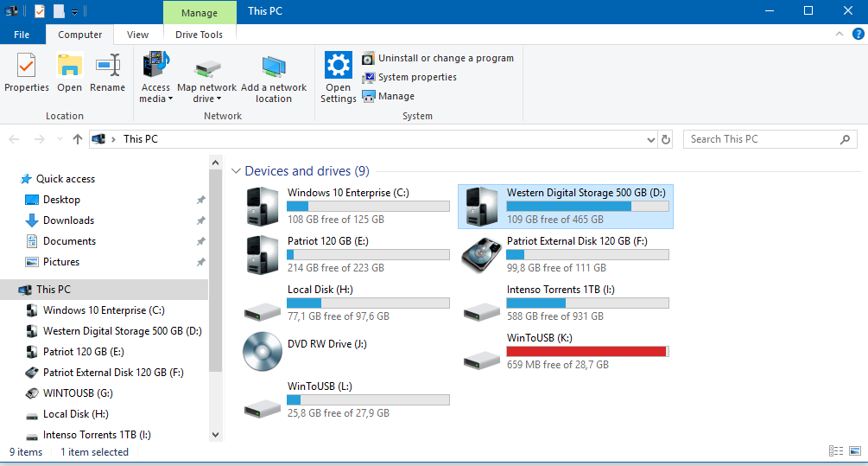Select Local Disk (H:) drive
Image resolution: width=868 pixels, height=466 pixels.
[345, 303]
